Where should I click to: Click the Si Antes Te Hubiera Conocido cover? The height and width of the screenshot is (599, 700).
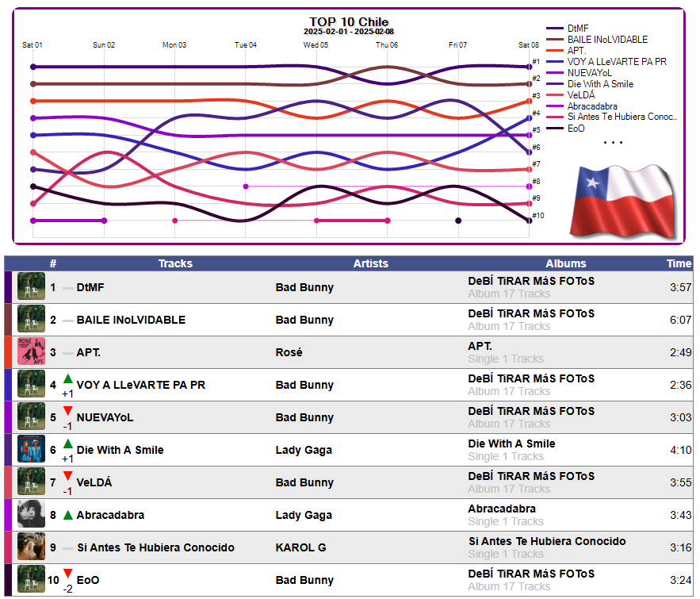tap(31, 547)
